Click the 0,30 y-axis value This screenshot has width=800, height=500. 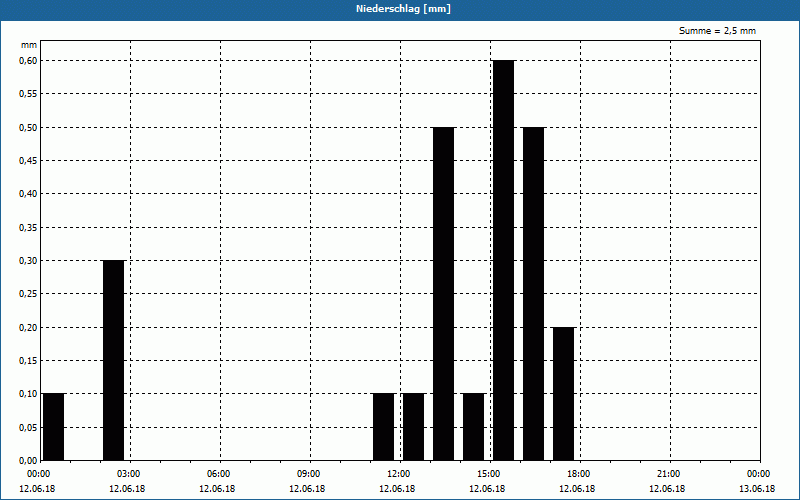click(29, 261)
